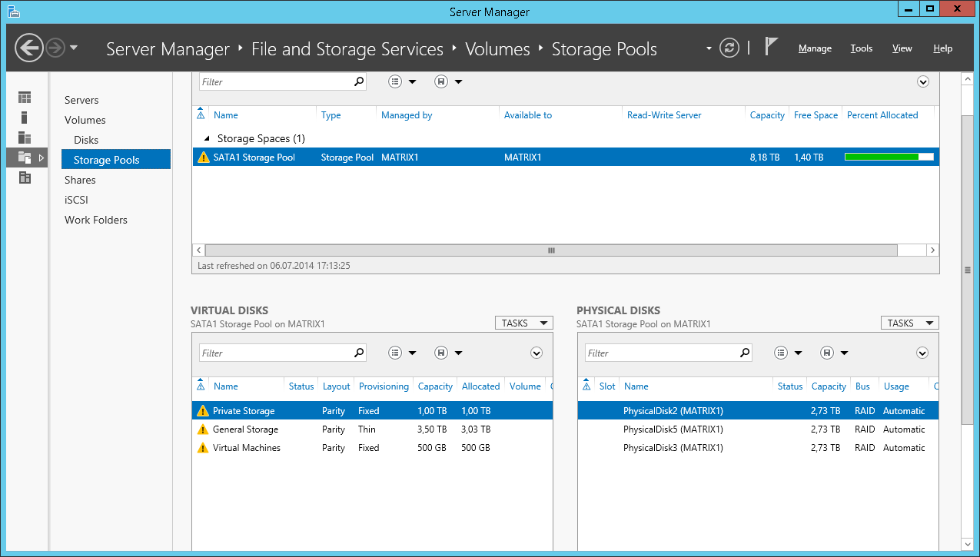
Task: Select the All Servers sidebar icon
Action: [25, 138]
